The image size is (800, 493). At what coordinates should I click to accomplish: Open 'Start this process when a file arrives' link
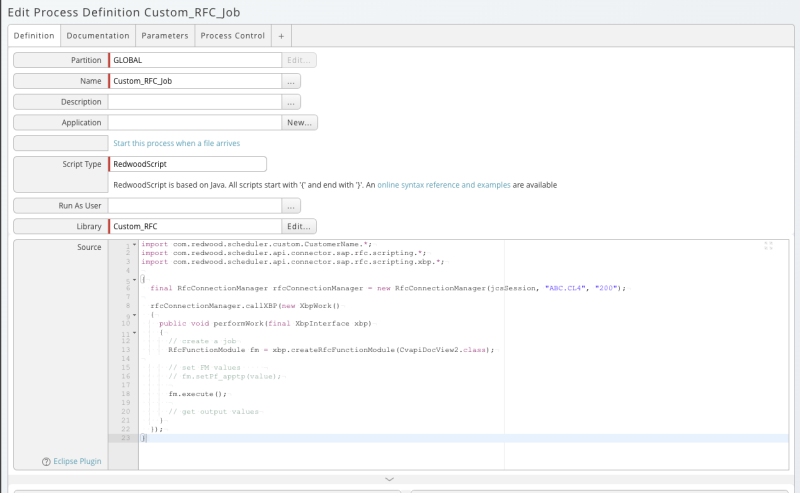tap(177, 143)
